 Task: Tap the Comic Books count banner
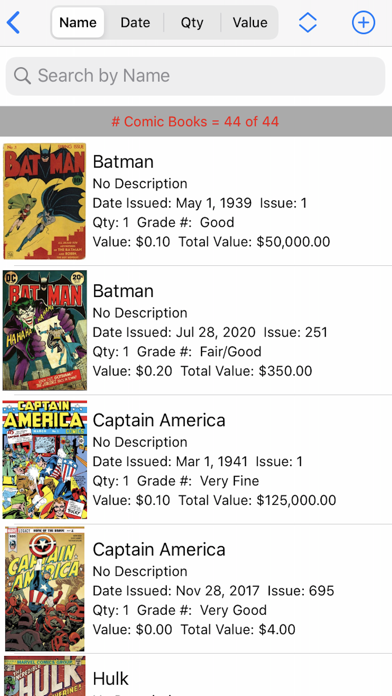pyautogui.click(x=196, y=121)
